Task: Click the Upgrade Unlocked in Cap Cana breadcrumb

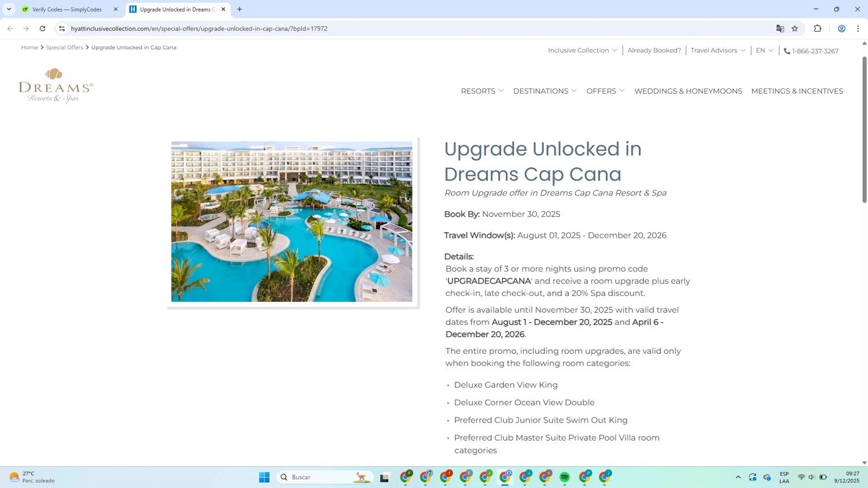Action: point(134,47)
